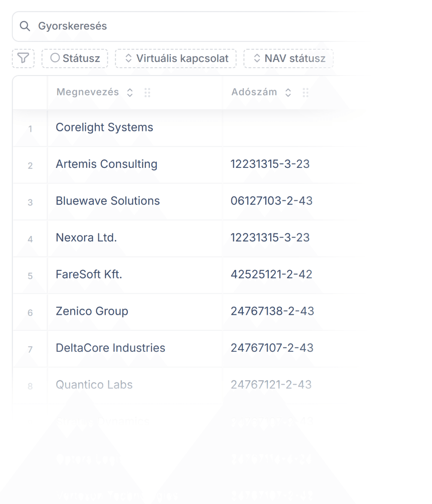Click the magnifier search icon
The height and width of the screenshot is (504, 432).
pyautogui.click(x=25, y=26)
